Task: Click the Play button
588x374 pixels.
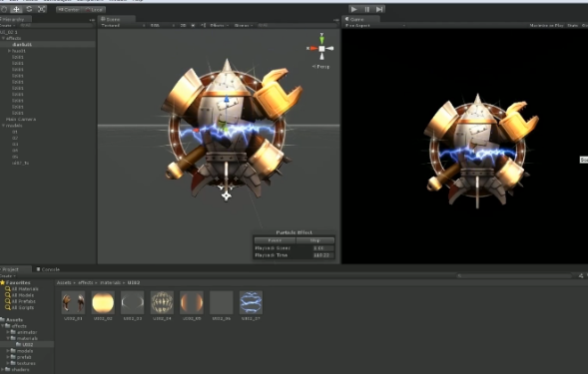Action: (353, 9)
